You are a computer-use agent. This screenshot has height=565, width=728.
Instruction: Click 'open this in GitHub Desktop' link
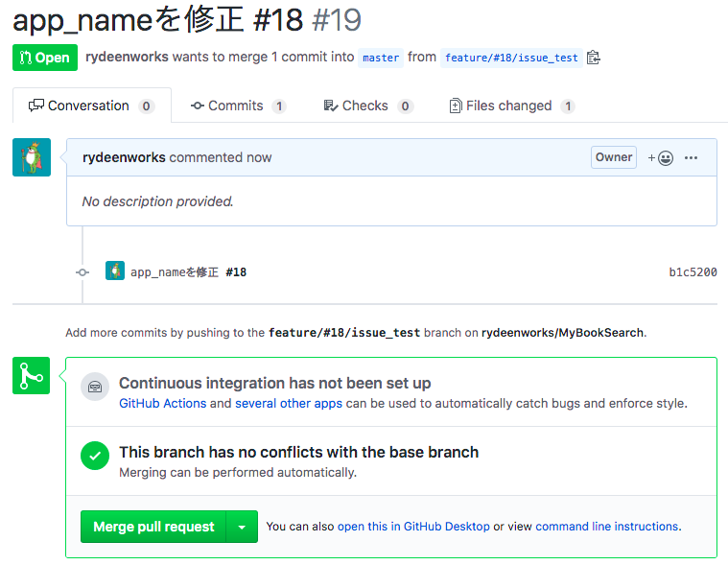(413, 526)
